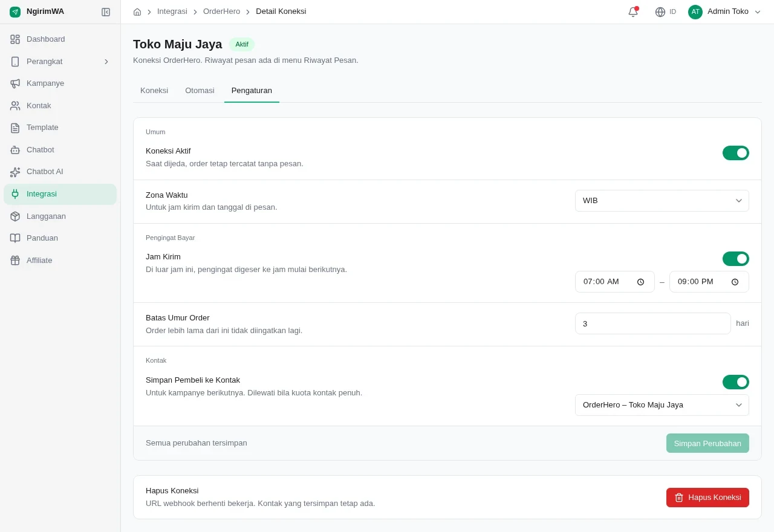Click the Aktif status badge

[242, 44]
